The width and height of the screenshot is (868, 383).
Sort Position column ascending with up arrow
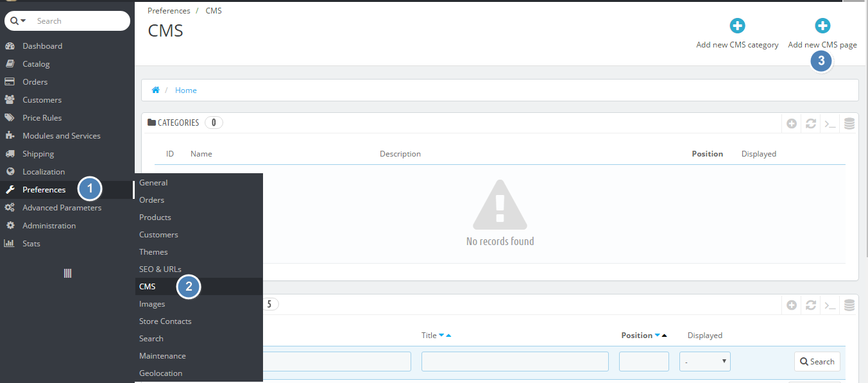coord(665,336)
